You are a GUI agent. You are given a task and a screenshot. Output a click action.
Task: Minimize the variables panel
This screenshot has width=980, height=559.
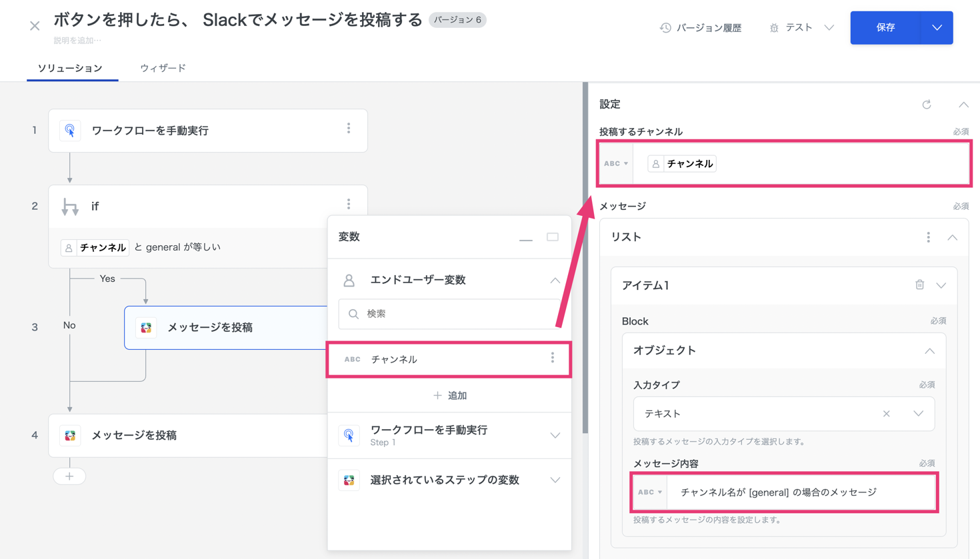click(x=526, y=238)
